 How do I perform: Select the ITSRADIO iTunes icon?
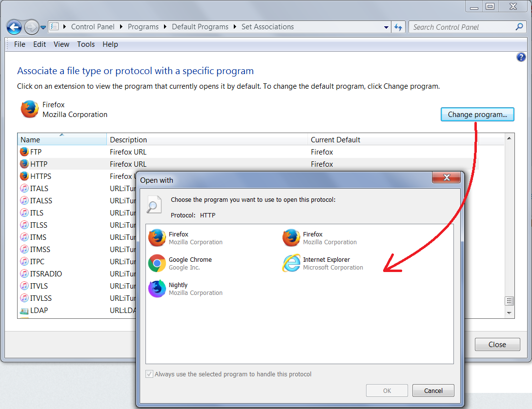24,274
